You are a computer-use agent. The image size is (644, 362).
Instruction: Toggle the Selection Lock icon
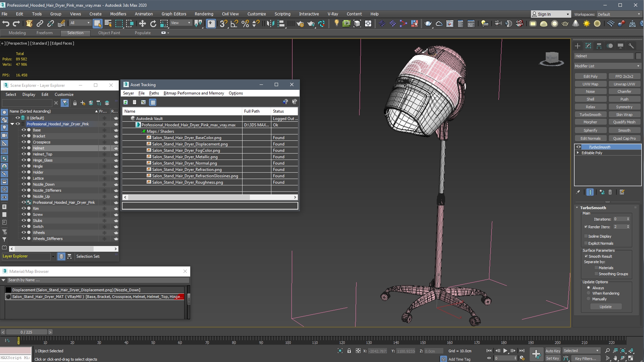(x=349, y=351)
